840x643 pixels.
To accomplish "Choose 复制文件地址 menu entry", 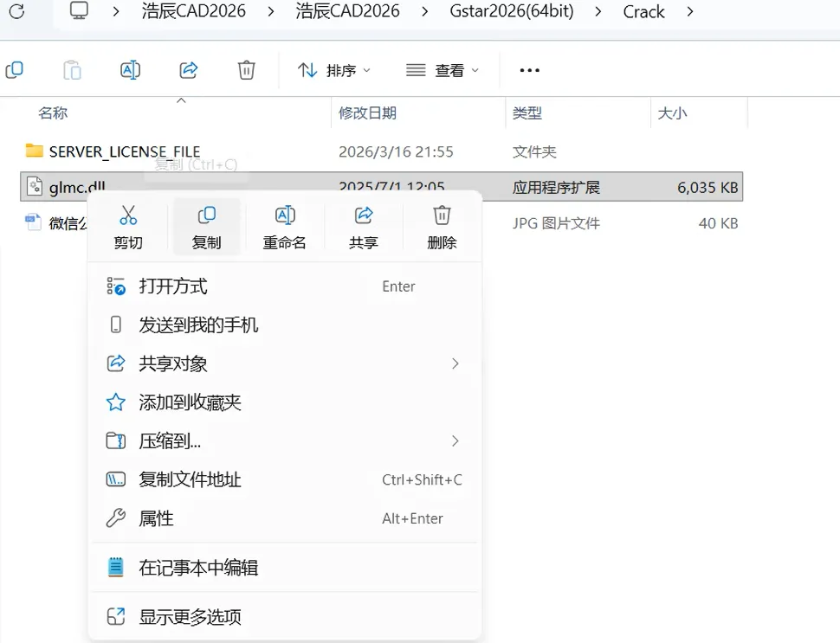I will [284, 479].
